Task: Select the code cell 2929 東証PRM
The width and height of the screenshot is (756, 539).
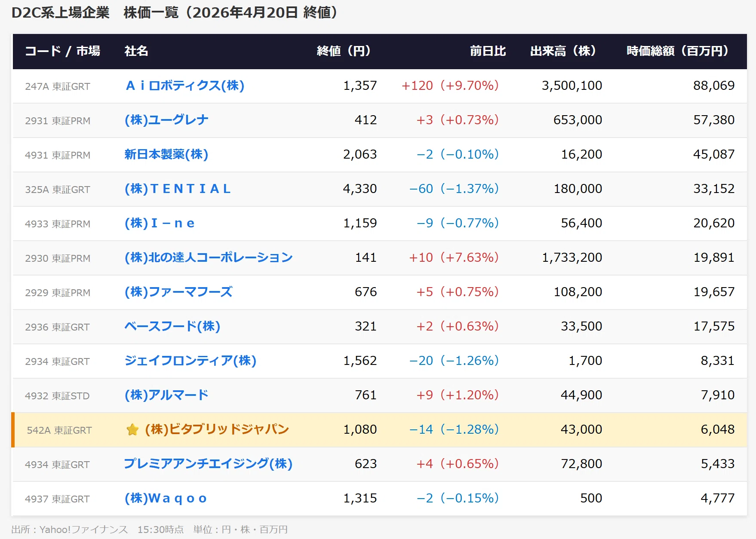Action: coord(58,293)
